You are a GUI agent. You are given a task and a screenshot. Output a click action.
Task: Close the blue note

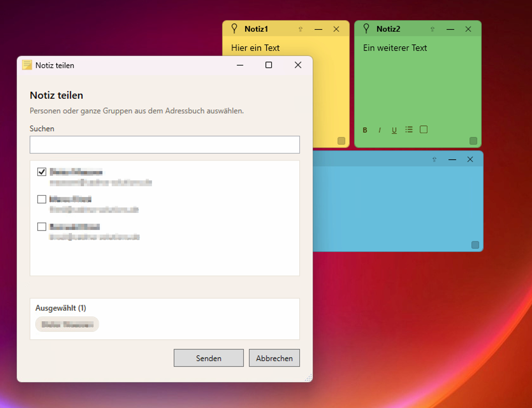pos(470,159)
